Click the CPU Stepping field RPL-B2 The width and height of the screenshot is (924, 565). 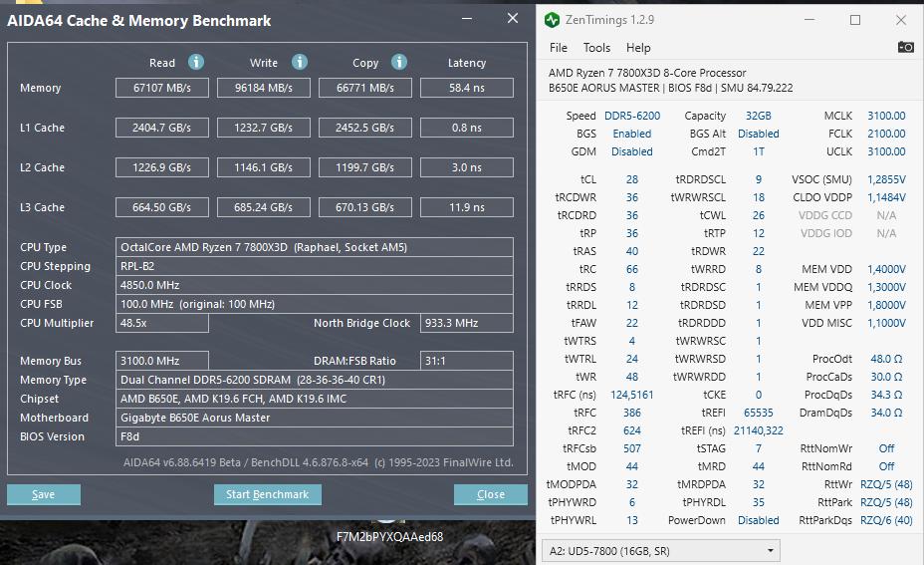(314, 266)
